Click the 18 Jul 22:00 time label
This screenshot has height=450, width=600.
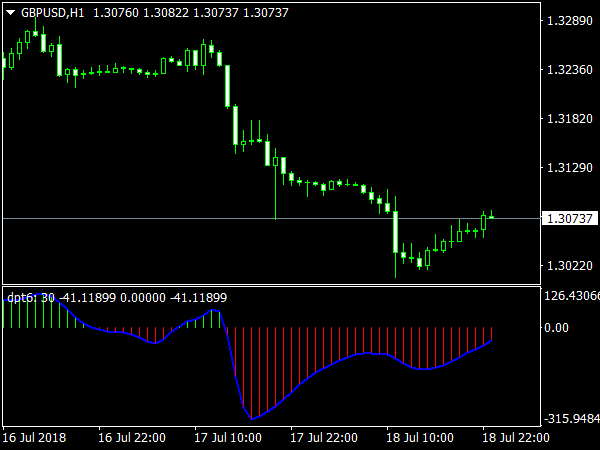[516, 437]
